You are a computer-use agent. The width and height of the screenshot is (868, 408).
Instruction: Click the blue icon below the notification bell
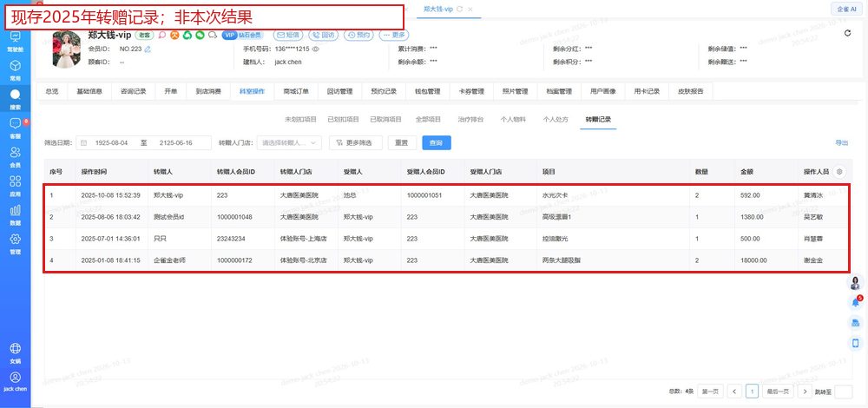[856, 323]
